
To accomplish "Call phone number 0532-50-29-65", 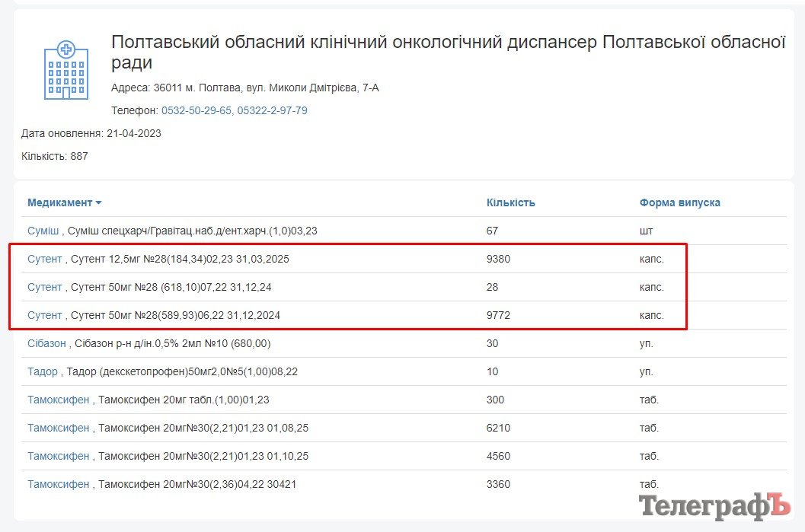I will coord(196,110).
